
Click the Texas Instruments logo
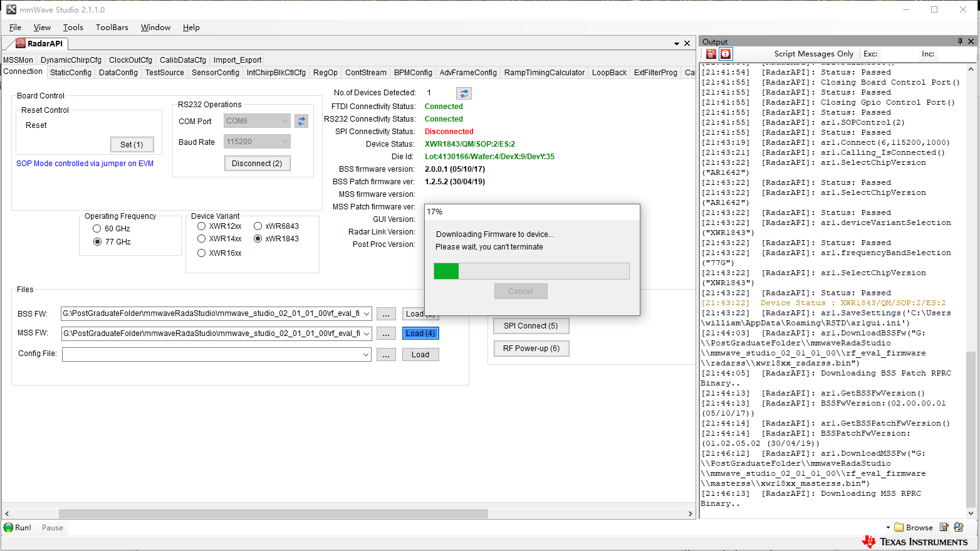pyautogui.click(x=915, y=542)
